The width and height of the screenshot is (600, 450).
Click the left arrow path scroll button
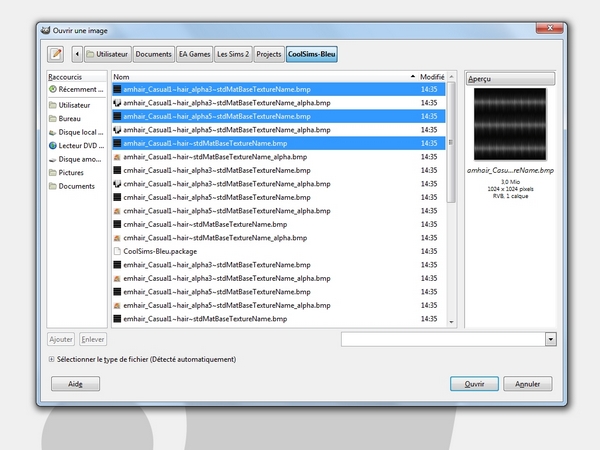77,54
